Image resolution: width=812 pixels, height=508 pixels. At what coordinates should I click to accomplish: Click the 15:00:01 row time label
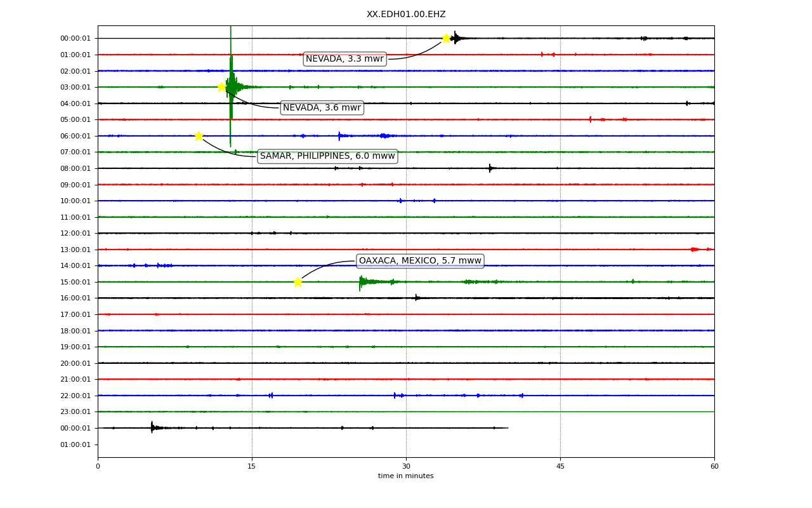pyautogui.click(x=75, y=282)
